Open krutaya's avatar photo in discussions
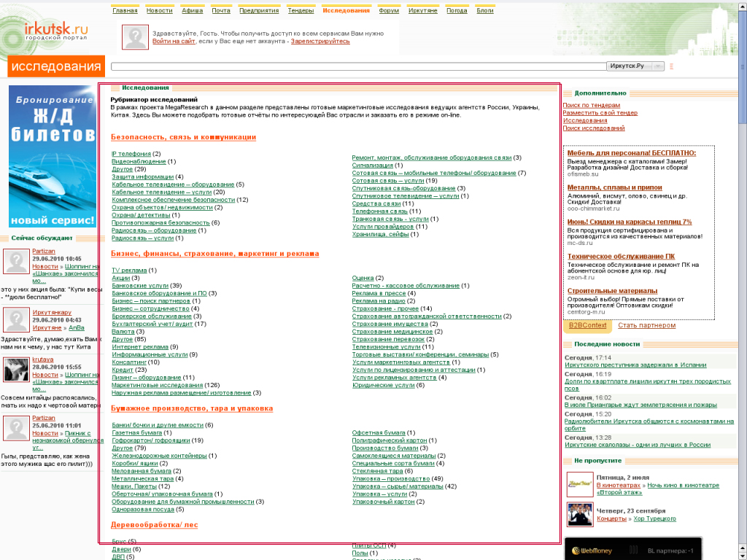The image size is (747, 560). 16,370
